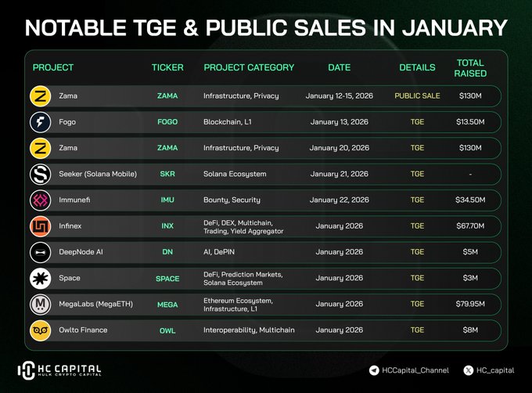Screen dimensions: 532x393
Task: Click the Telegram icon beside HCCapital_Channel
Action: coord(376,370)
